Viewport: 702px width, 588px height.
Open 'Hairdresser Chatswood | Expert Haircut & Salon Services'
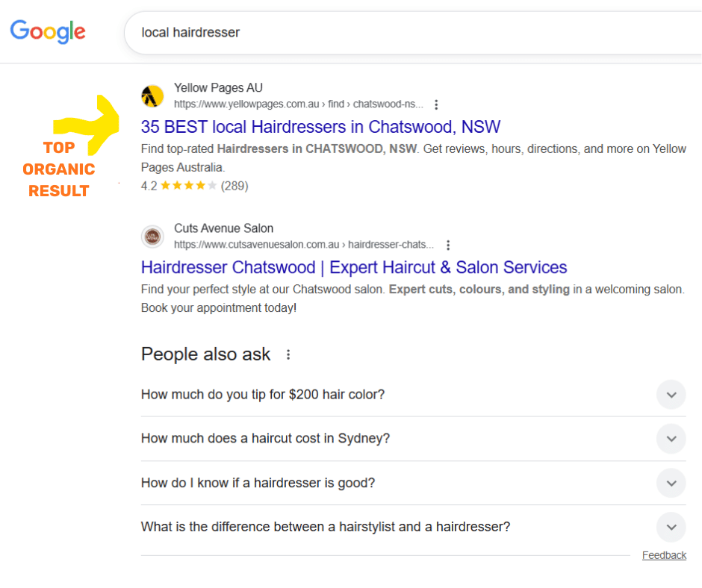354,267
